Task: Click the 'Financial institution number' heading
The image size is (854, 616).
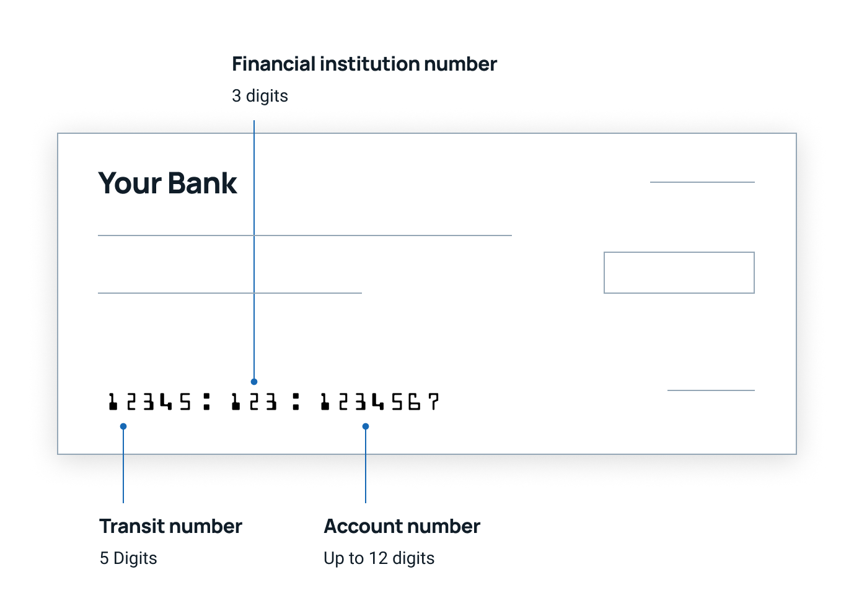Action: [x=364, y=64]
